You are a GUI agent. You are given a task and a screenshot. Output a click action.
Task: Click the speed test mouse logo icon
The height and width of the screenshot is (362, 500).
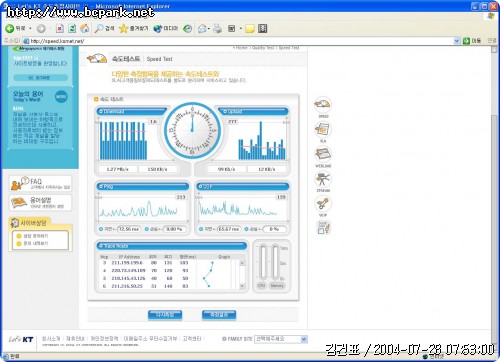tap(97, 59)
